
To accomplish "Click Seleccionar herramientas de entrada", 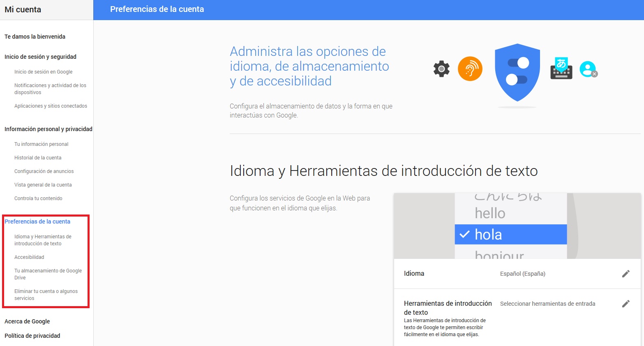I will click(547, 304).
